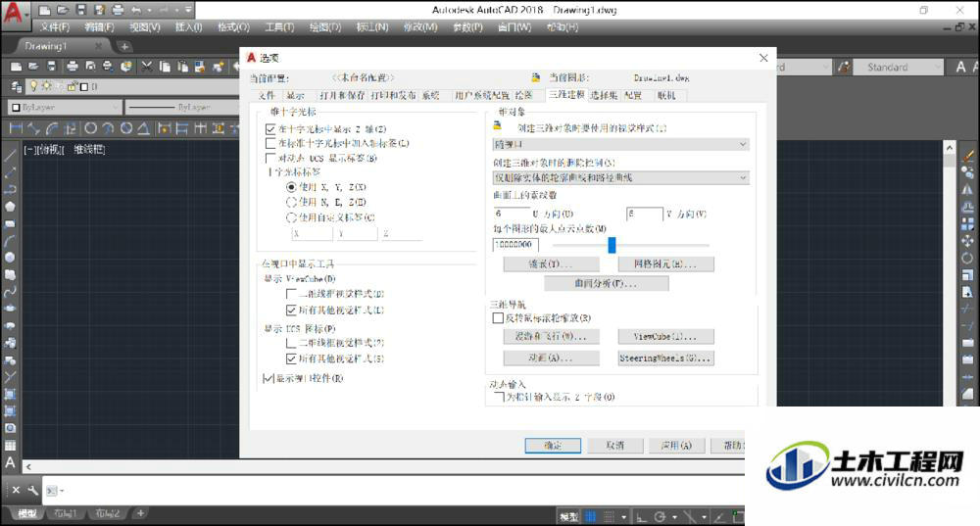
Task: Select 'Use N, E, Z' radio button
Action: pos(291,202)
